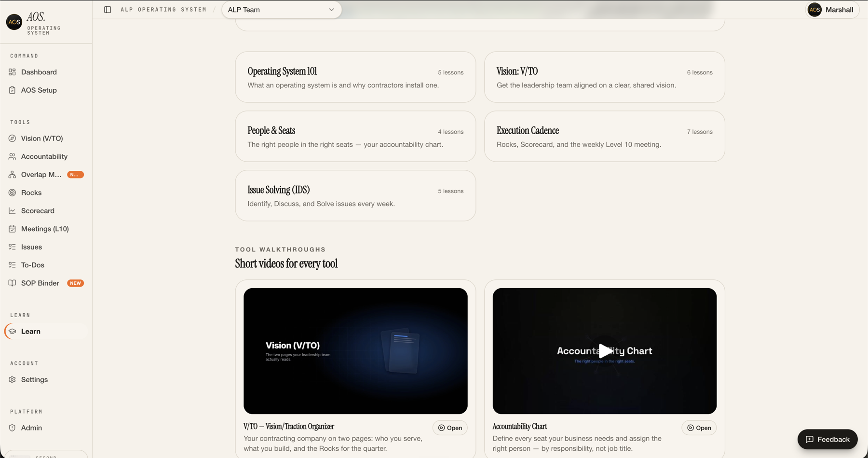Open the ALP Team dropdown
Screen dimensions: 868x458
click(x=282, y=10)
